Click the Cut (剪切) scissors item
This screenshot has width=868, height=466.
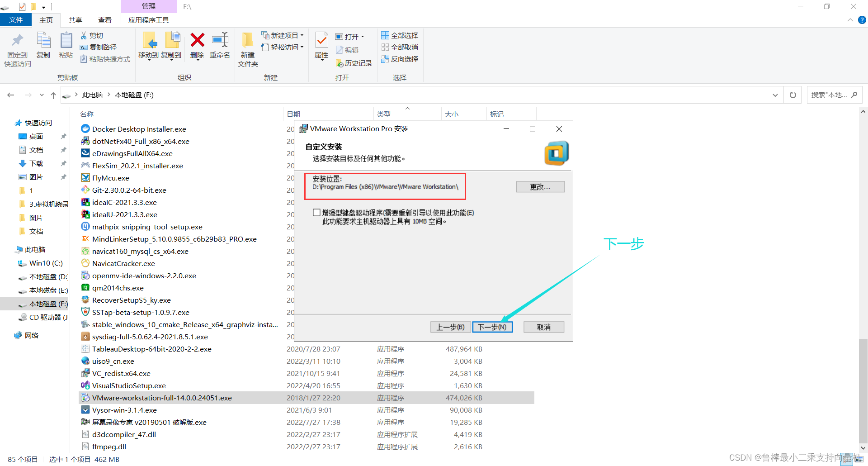[x=92, y=35]
